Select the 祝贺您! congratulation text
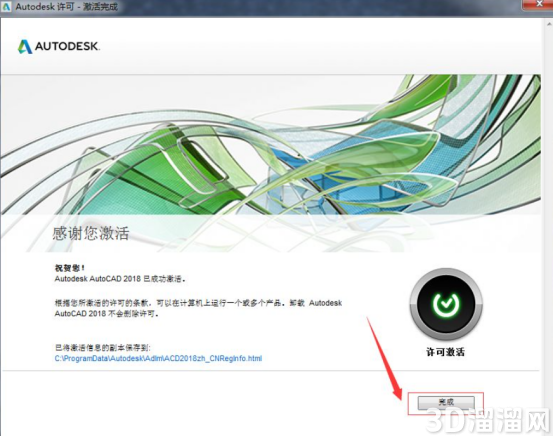Screen dimensions: 554x436 click(70, 268)
